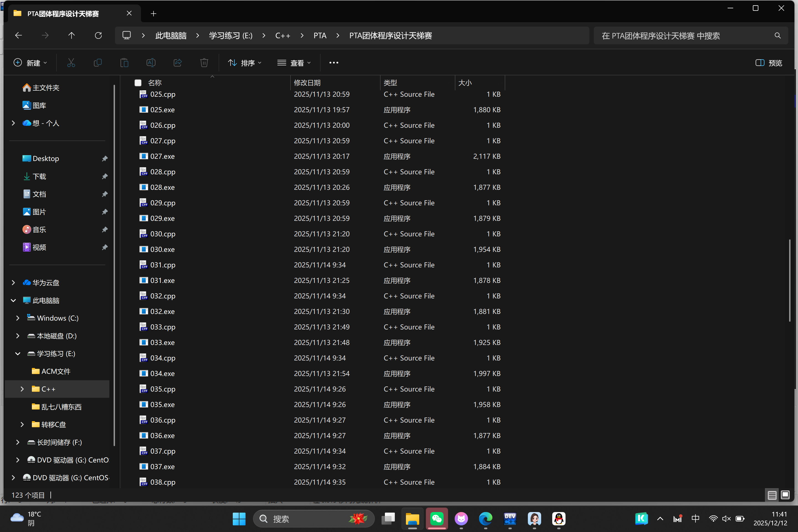Image resolution: width=798 pixels, height=532 pixels.
Task: Toggle the 预览 preview pane
Action: tap(768, 63)
